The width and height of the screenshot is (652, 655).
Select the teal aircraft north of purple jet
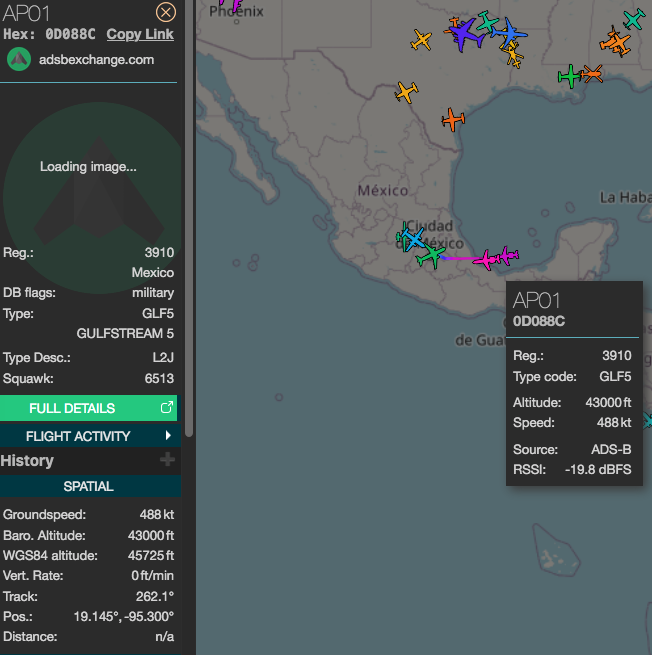click(x=487, y=22)
